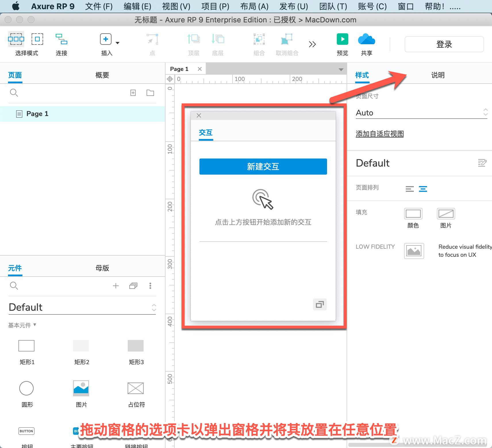Click the edit page style icon
The image size is (492, 448).
(482, 163)
